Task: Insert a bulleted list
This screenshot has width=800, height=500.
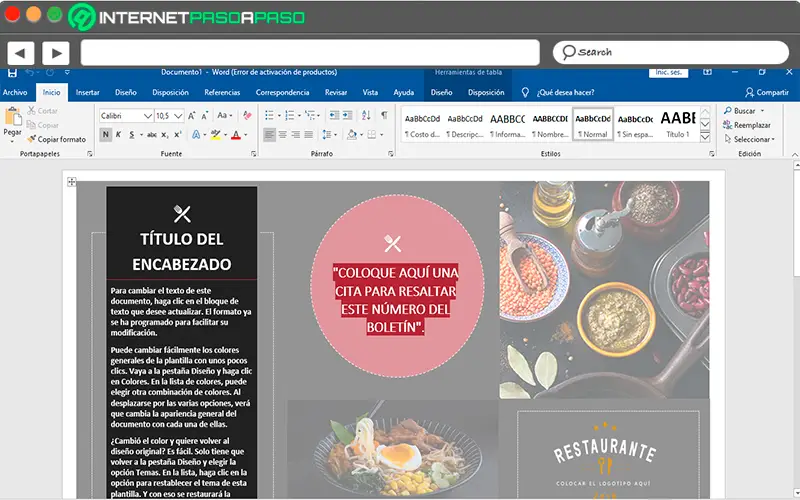Action: pos(269,116)
